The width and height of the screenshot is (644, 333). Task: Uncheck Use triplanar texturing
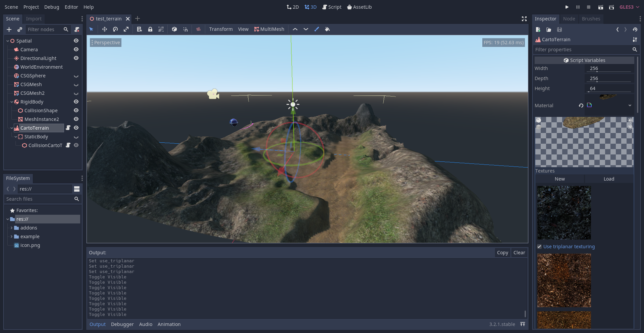(x=539, y=247)
